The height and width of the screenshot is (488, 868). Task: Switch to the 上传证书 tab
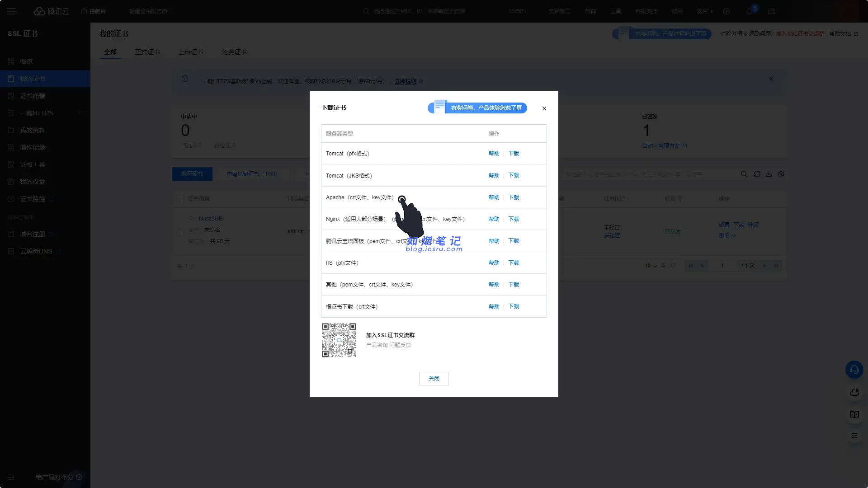click(191, 52)
